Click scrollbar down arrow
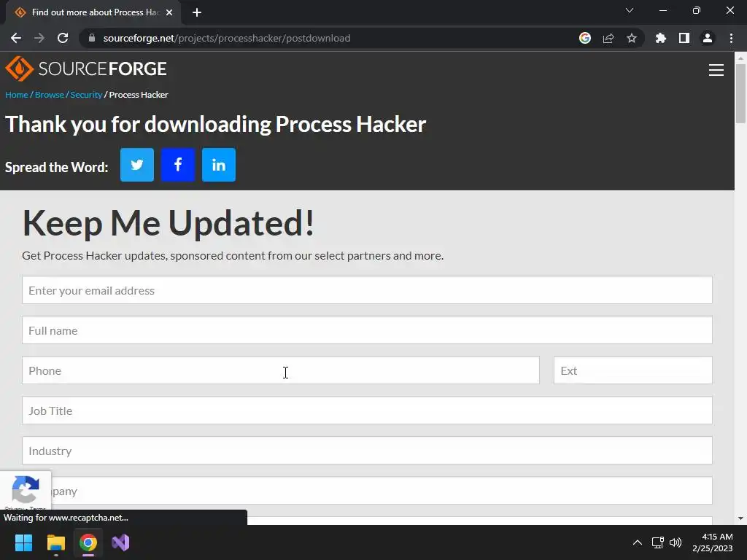Image resolution: width=747 pixels, height=560 pixels. pos(740,518)
